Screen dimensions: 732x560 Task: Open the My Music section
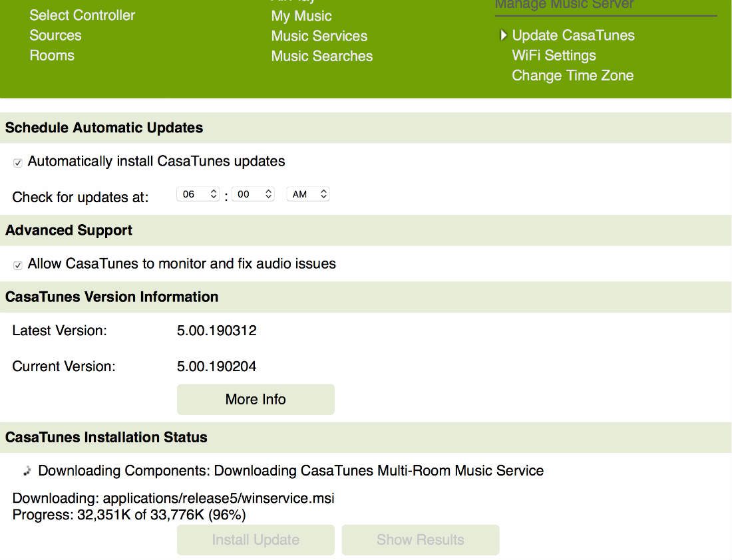tap(301, 16)
